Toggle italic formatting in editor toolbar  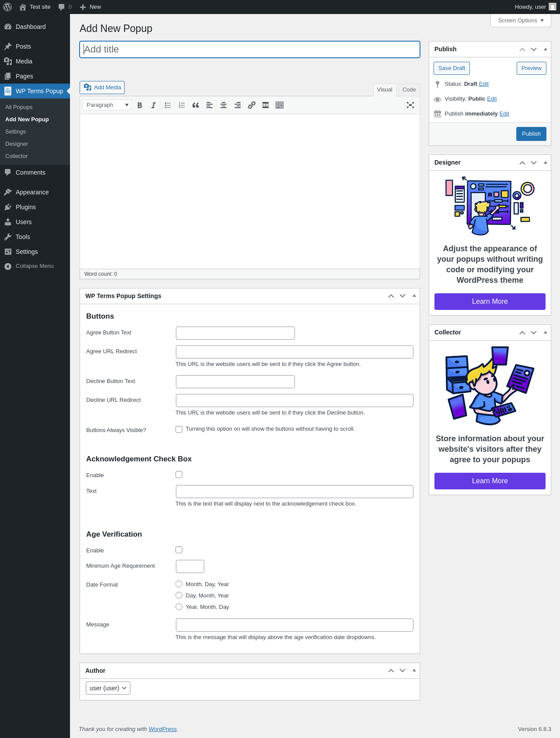pos(154,105)
